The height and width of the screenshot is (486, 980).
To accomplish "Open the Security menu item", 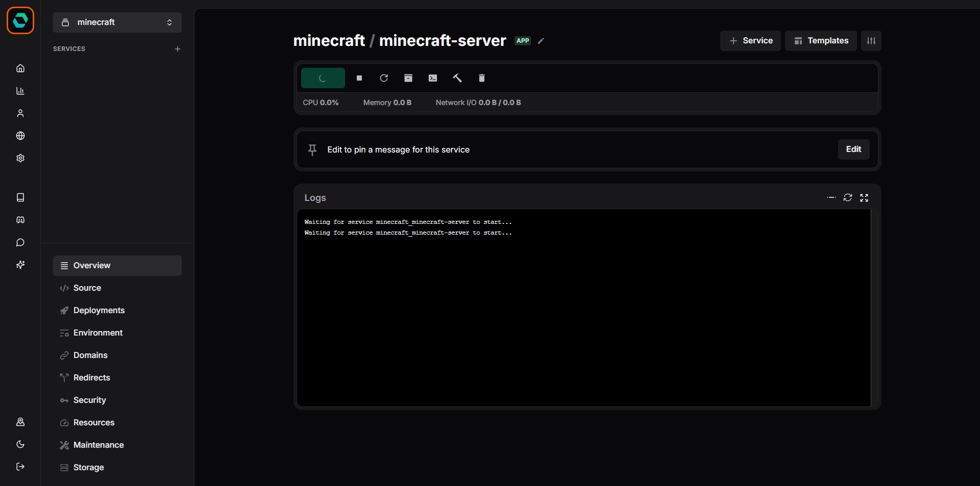I will [117, 400].
